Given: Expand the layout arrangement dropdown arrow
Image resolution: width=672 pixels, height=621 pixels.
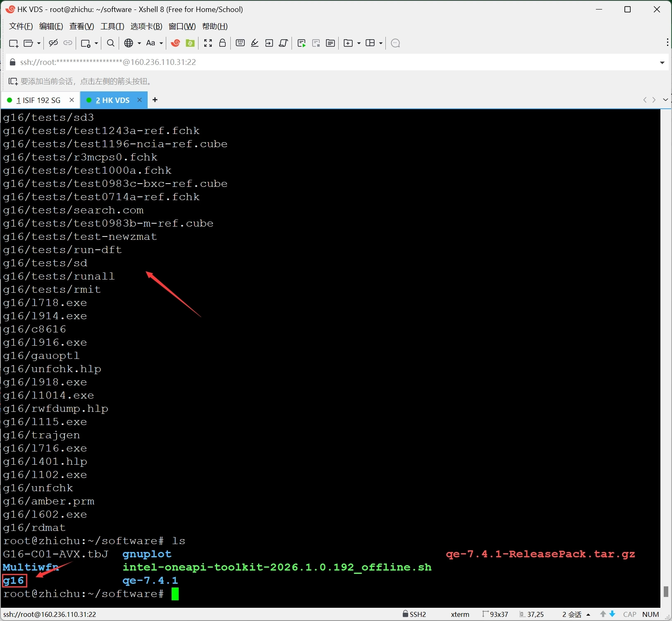Looking at the screenshot, I should coord(380,43).
